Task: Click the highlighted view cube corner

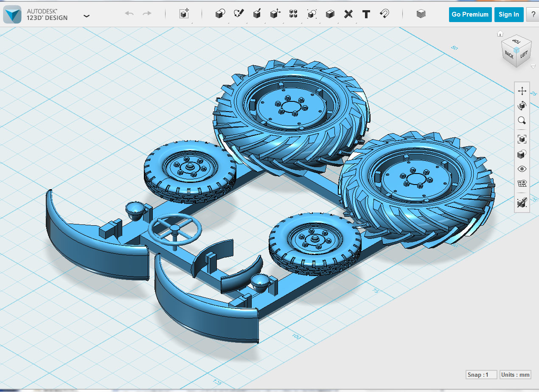Action: [x=516, y=50]
